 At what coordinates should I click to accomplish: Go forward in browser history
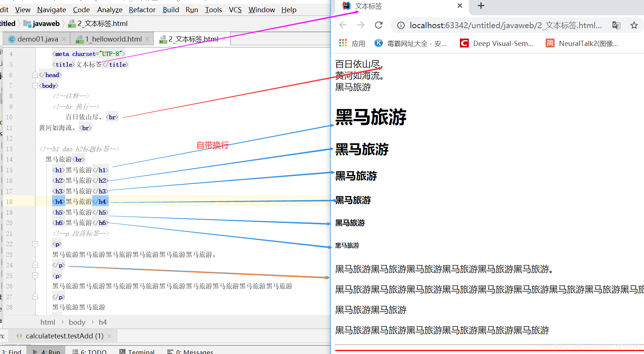pos(361,25)
